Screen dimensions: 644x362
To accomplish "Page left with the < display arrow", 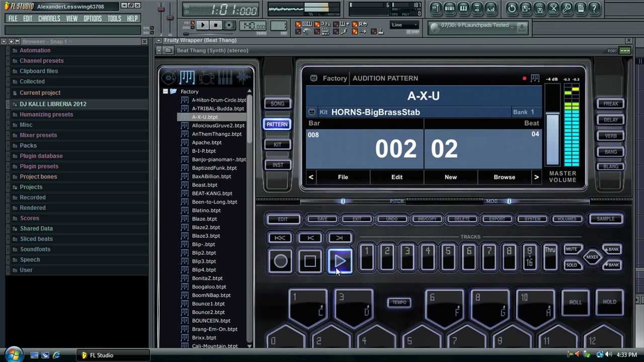I will click(311, 177).
